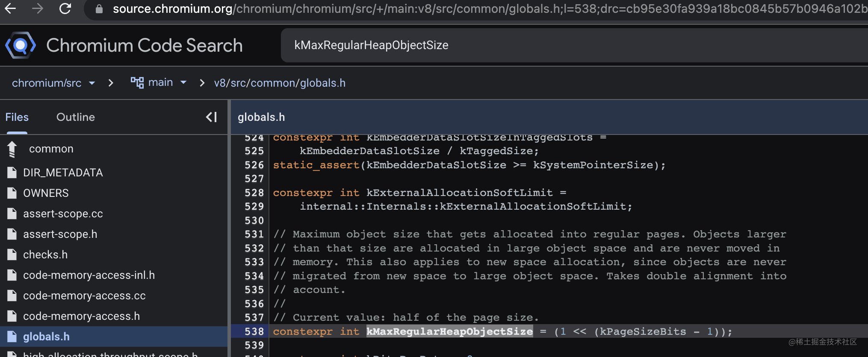
Task: Open code-memory-access.h file
Action: coord(81,316)
